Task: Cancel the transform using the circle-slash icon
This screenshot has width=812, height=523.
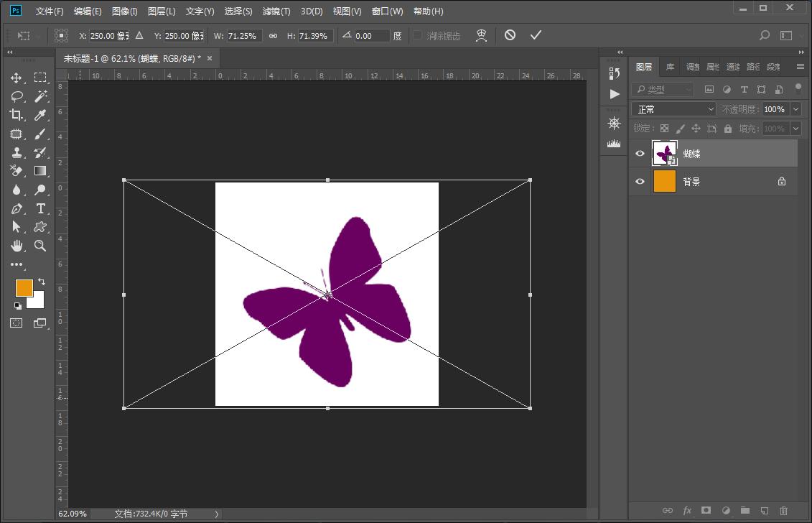Action: (510, 35)
